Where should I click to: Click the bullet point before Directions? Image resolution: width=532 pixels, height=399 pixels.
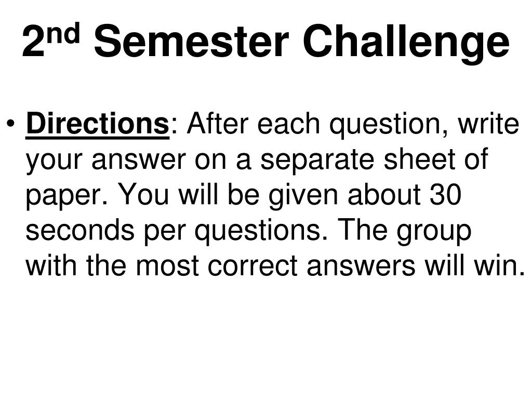coord(11,124)
